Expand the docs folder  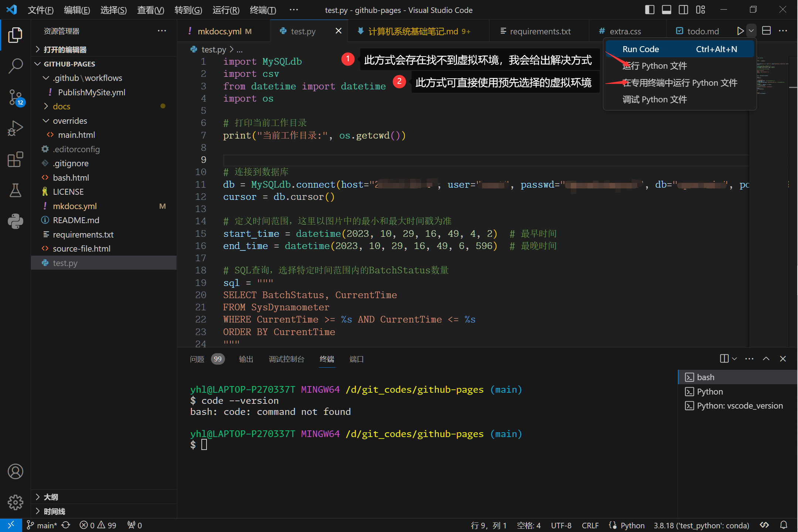(x=61, y=106)
